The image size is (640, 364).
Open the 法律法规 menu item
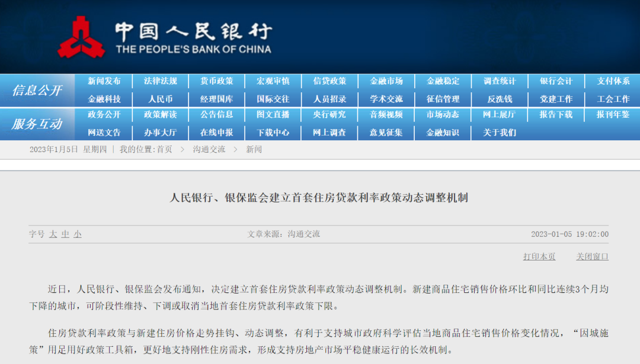[x=161, y=81]
